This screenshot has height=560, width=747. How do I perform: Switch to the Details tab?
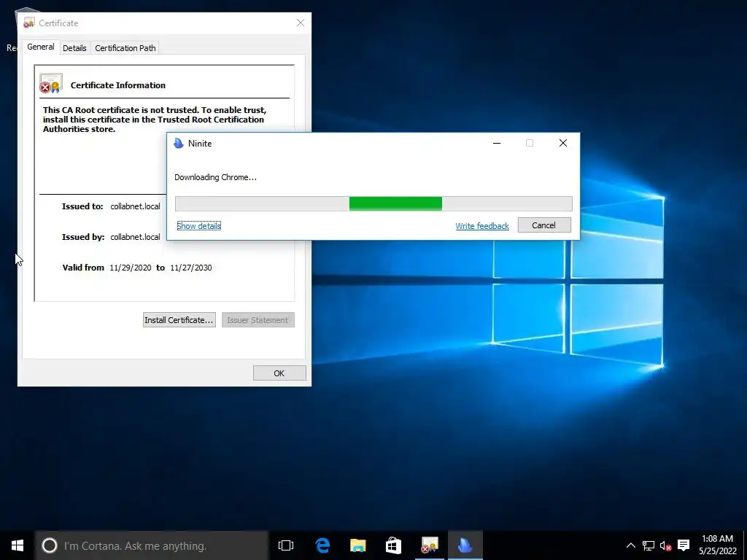tap(74, 48)
